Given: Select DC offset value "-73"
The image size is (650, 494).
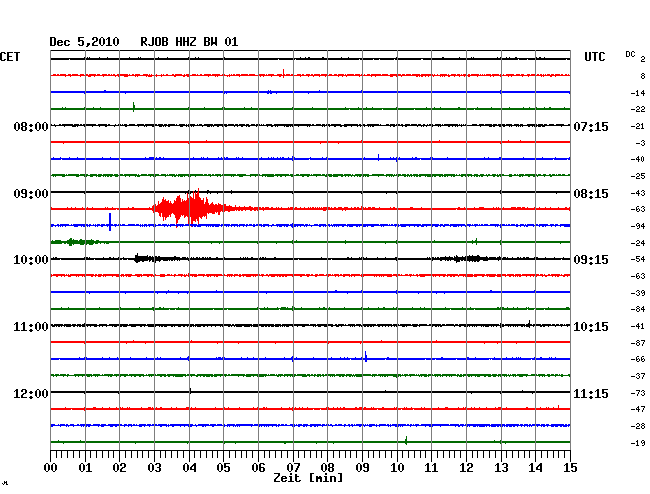Looking at the screenshot, I should point(638,392).
